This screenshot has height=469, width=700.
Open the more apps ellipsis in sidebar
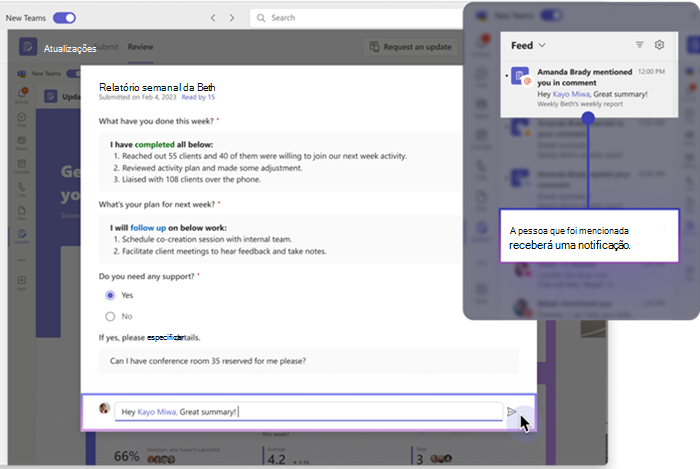[x=22, y=260]
